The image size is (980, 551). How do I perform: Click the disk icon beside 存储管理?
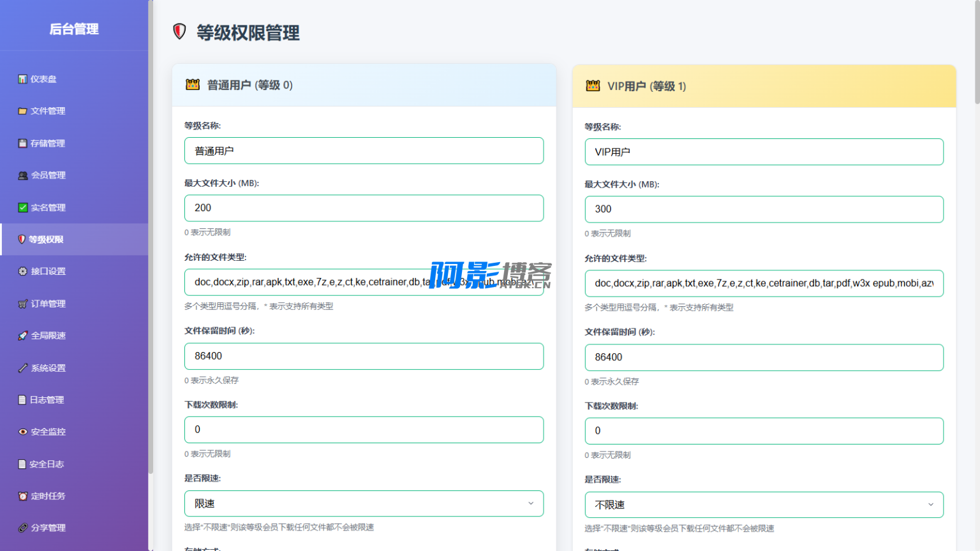[22, 143]
